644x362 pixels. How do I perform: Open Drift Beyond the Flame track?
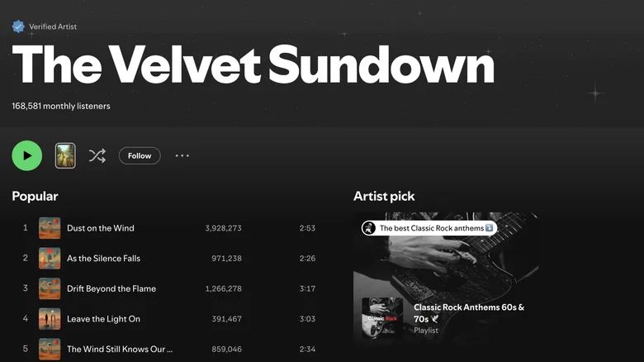pos(111,288)
